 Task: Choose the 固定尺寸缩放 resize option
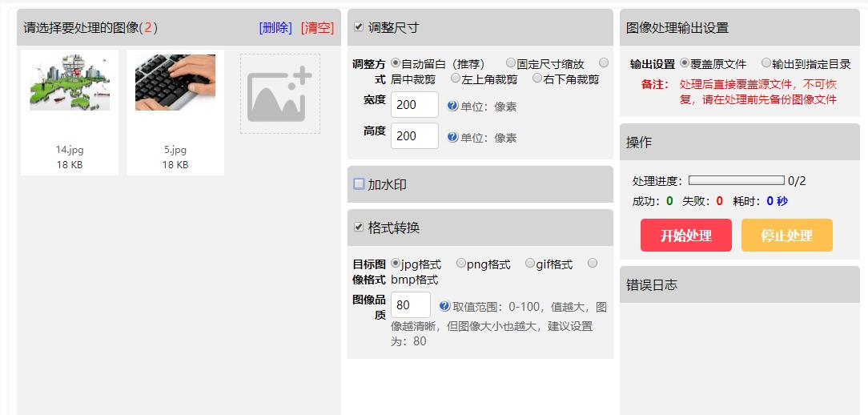pos(511,63)
